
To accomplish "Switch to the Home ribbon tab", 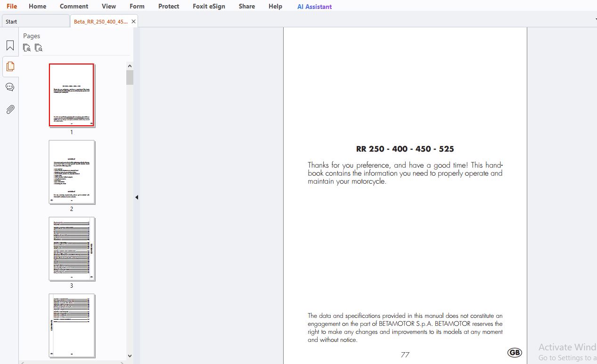I will [37, 6].
